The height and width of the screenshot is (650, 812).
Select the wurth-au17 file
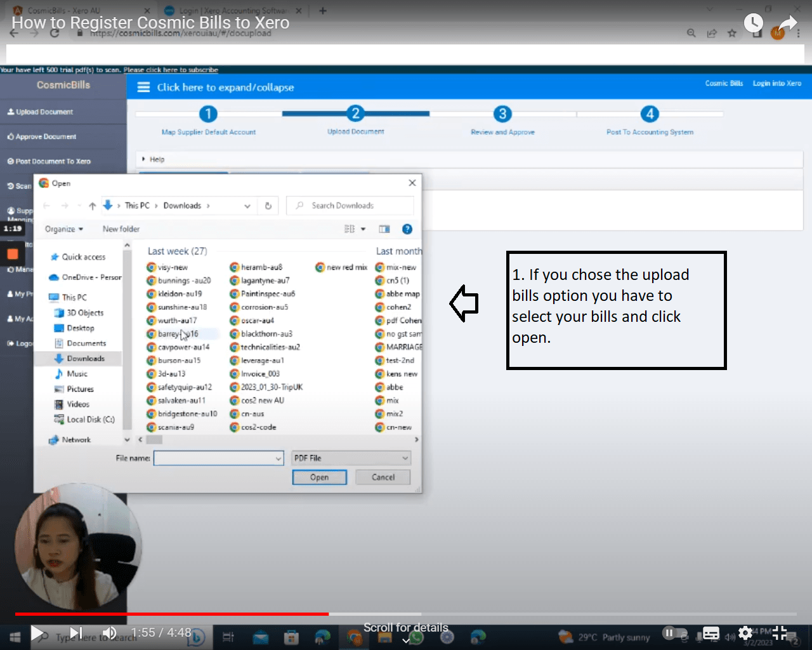tap(172, 321)
